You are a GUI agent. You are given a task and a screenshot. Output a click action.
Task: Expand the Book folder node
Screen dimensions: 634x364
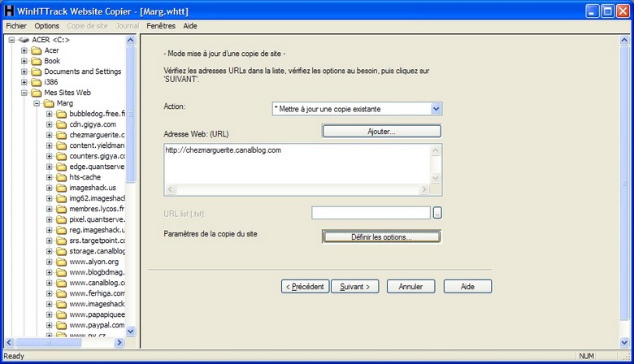coord(24,61)
